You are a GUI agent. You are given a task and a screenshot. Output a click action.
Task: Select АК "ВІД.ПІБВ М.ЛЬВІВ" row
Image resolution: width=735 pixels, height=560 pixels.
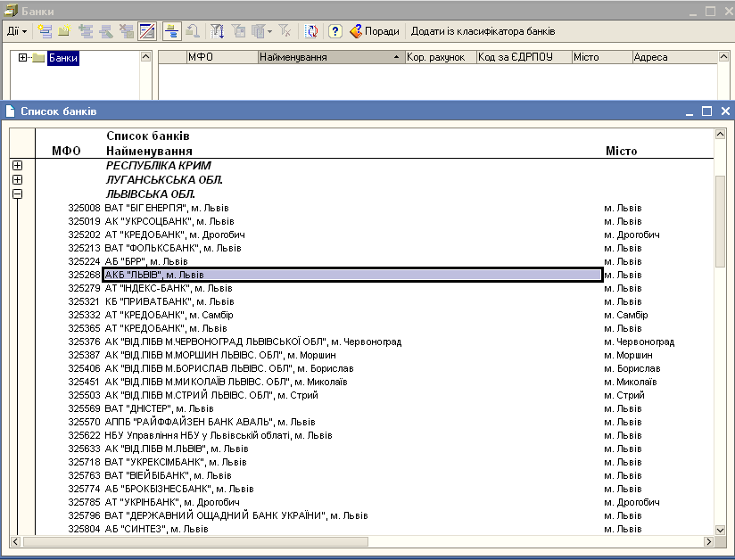tap(374, 449)
